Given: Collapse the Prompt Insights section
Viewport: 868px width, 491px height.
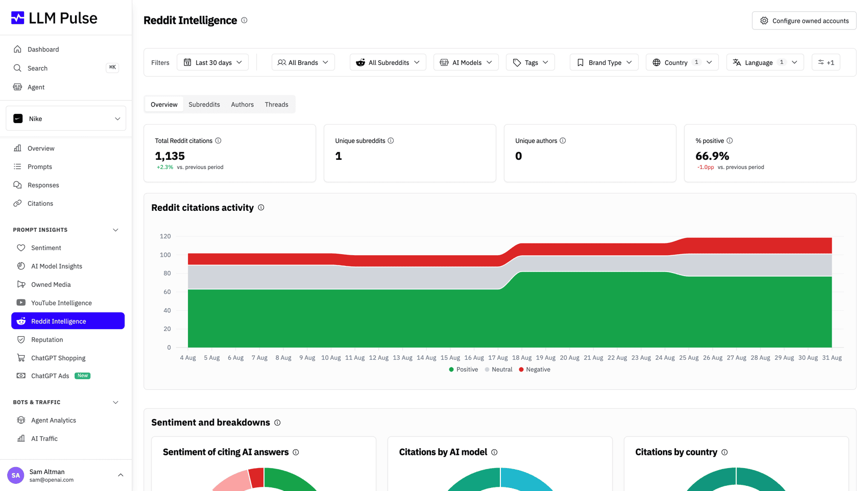Looking at the screenshot, I should coord(115,230).
